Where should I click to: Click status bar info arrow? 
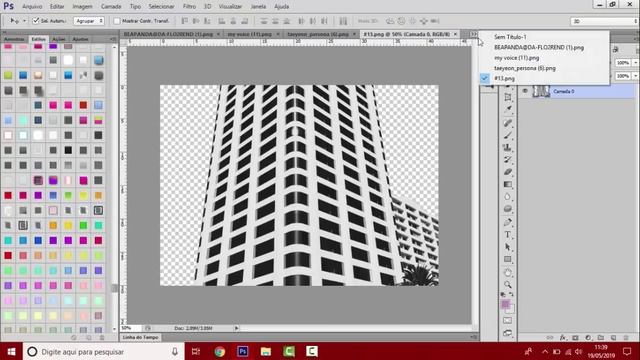[236, 328]
